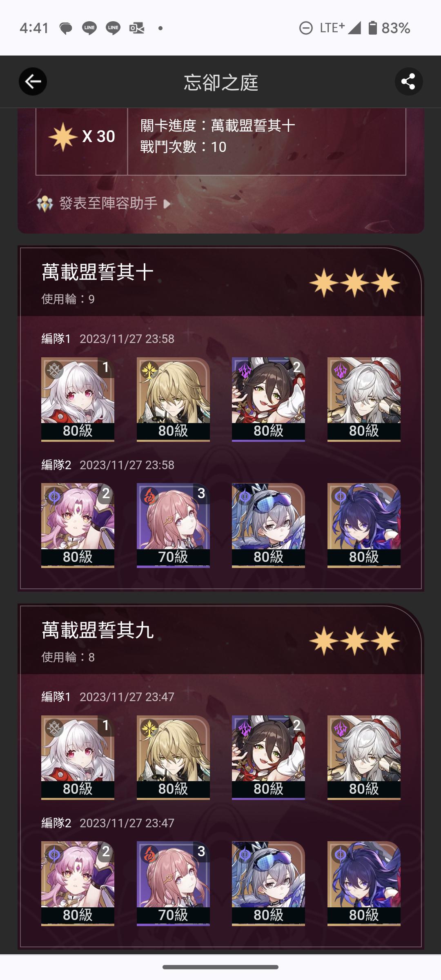Viewport: 441px width, 980px height.
Task: Select white-haired quantum character in 其九 team 1
Action: tap(364, 757)
